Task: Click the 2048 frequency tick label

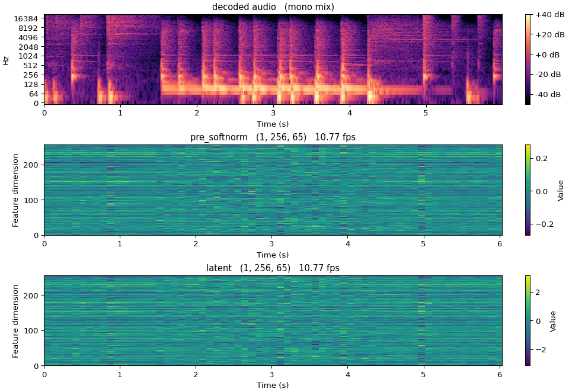Action: click(28, 47)
